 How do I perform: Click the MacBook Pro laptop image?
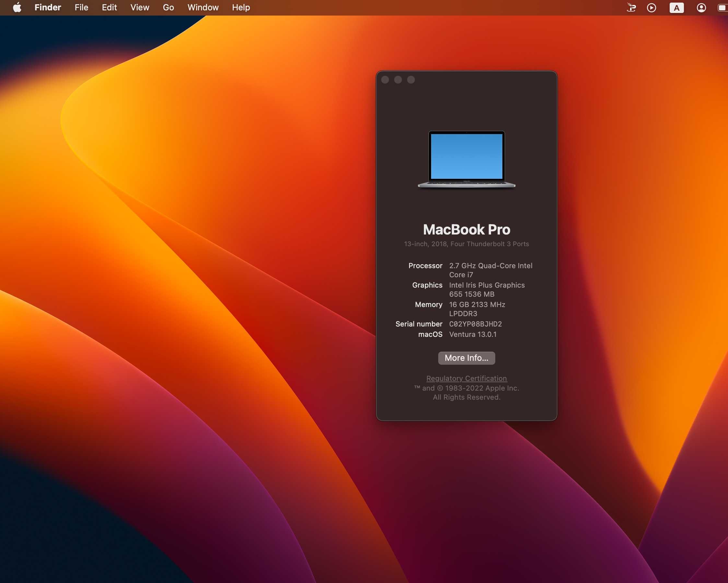[x=466, y=160]
